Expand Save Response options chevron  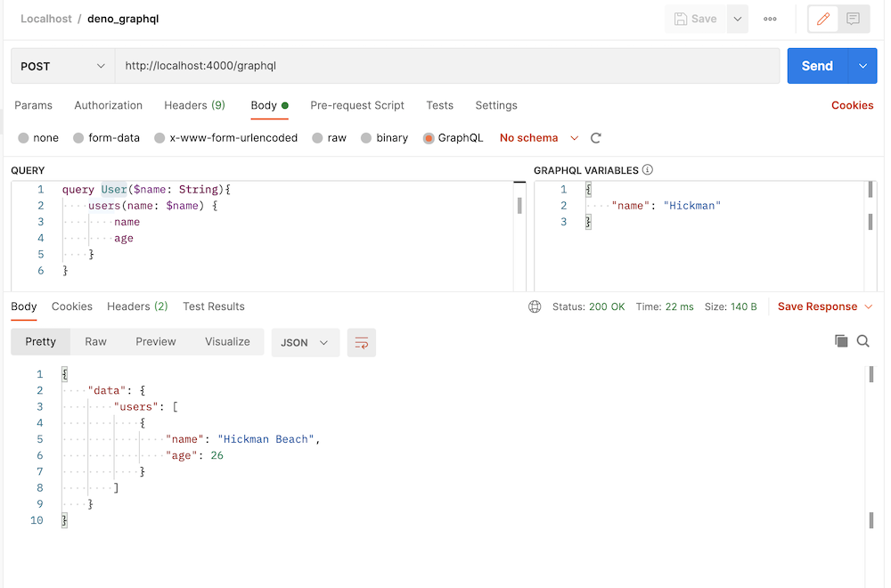868,306
